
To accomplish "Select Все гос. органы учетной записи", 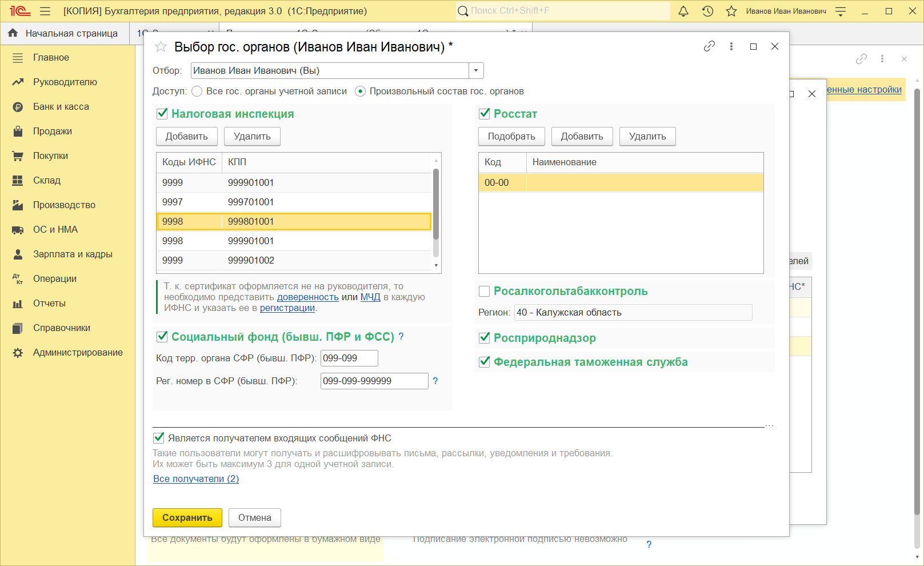I will pos(197,91).
